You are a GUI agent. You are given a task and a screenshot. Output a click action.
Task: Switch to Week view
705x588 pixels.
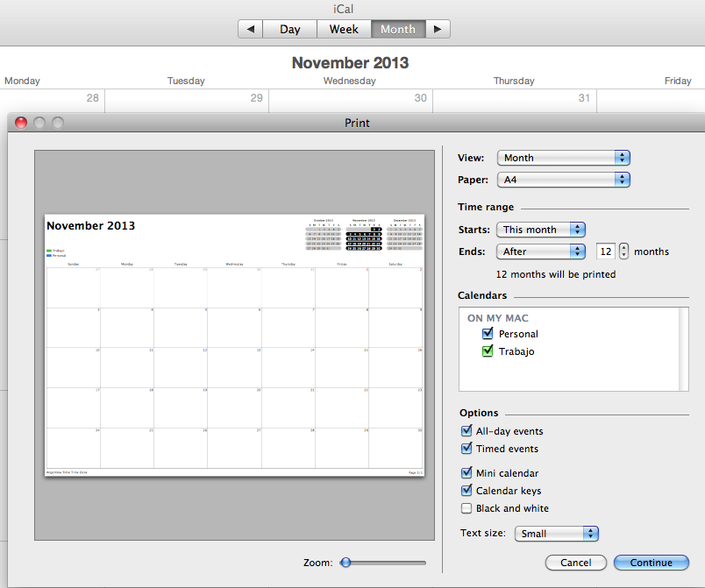click(x=343, y=29)
